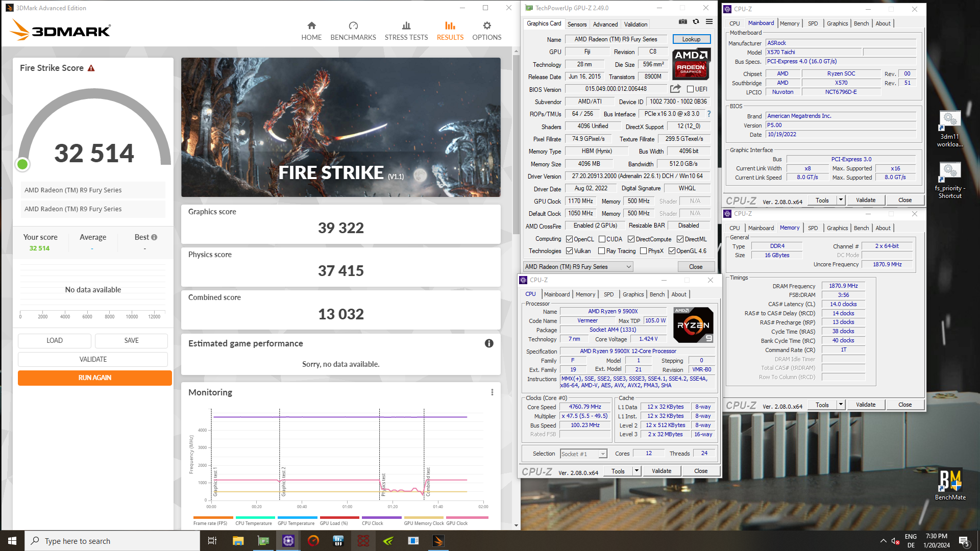This screenshot has height=551, width=980.
Task: Toggle UEFI checkbox in GPU-Z
Action: tap(690, 89)
